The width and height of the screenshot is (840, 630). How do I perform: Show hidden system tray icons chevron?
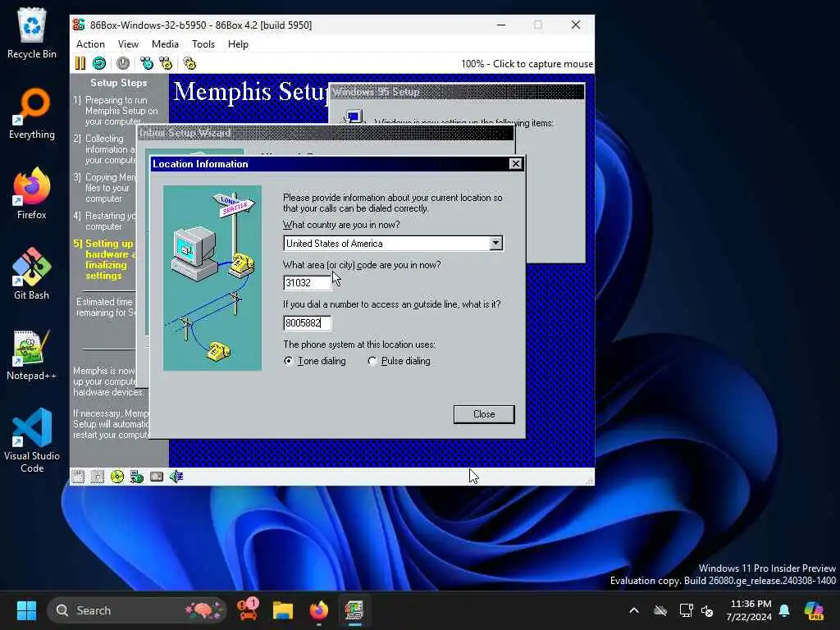coord(634,610)
